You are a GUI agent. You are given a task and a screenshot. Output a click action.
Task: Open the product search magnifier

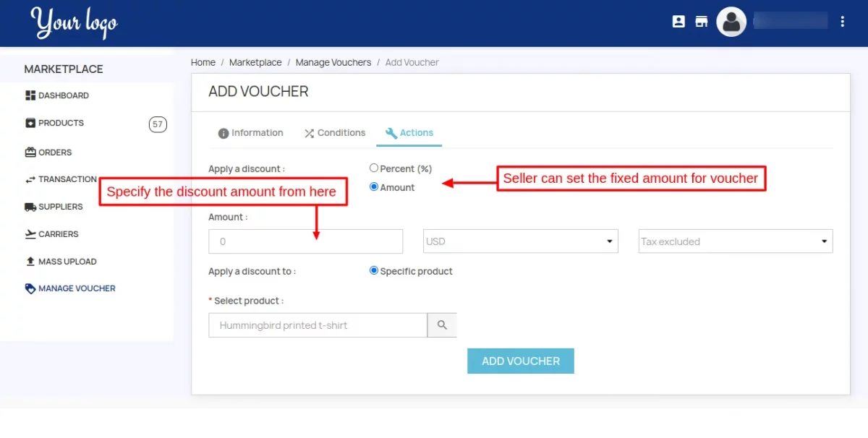click(442, 325)
